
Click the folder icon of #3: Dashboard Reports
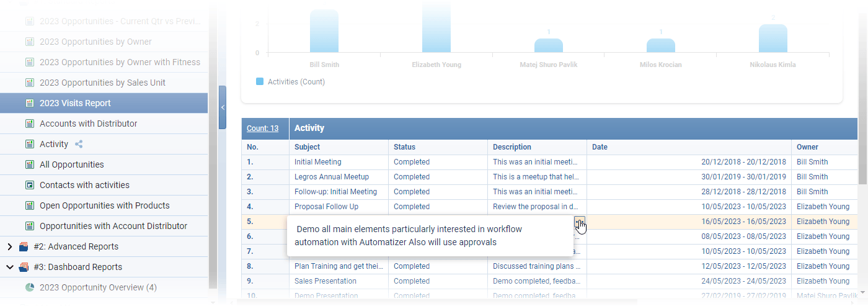[24, 267]
